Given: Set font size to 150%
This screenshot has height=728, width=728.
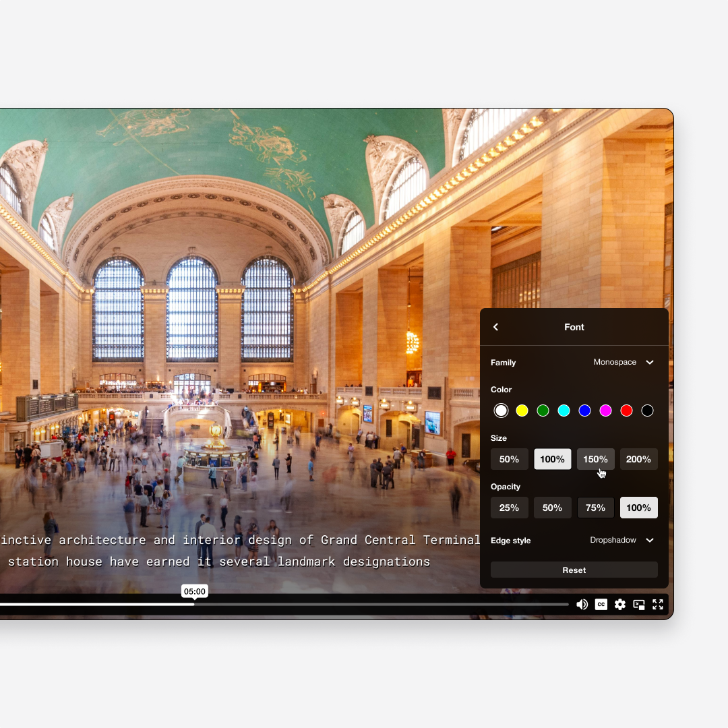Looking at the screenshot, I should [x=596, y=459].
